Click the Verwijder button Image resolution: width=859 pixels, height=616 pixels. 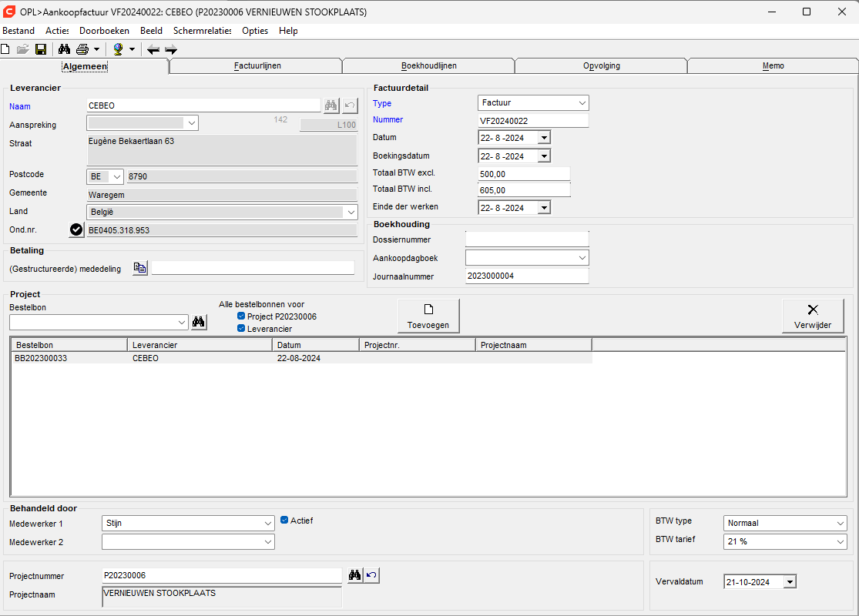click(x=813, y=316)
